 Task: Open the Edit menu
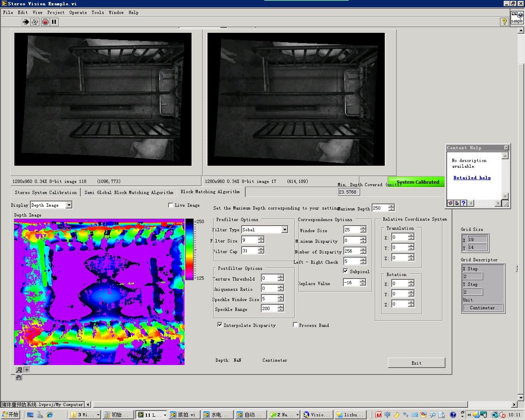click(x=23, y=12)
